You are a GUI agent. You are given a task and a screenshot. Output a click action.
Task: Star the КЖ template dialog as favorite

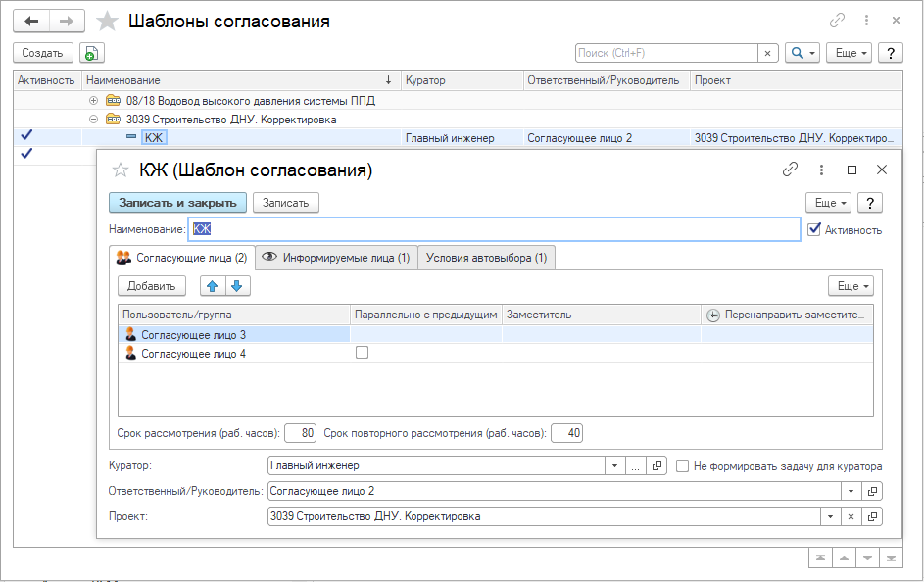pyautogui.click(x=121, y=170)
